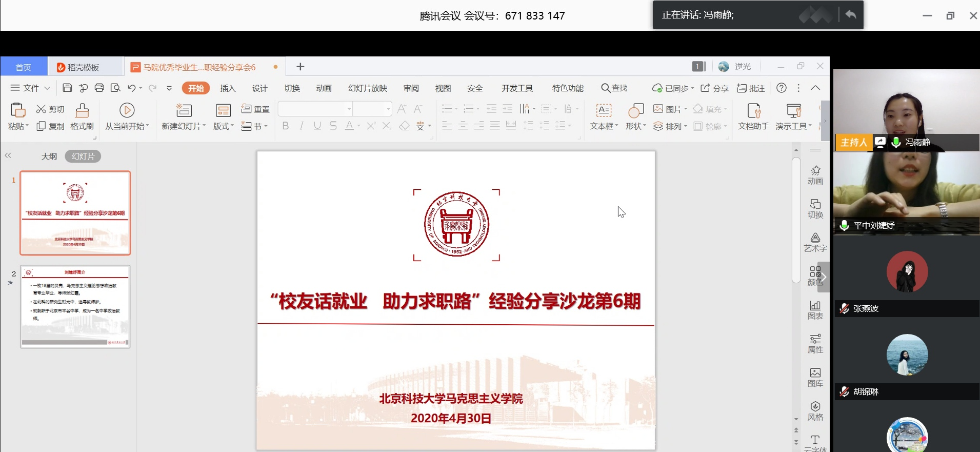Open the Art Text (艺术字) side panel
This screenshot has width=980, height=452.
[x=815, y=242]
